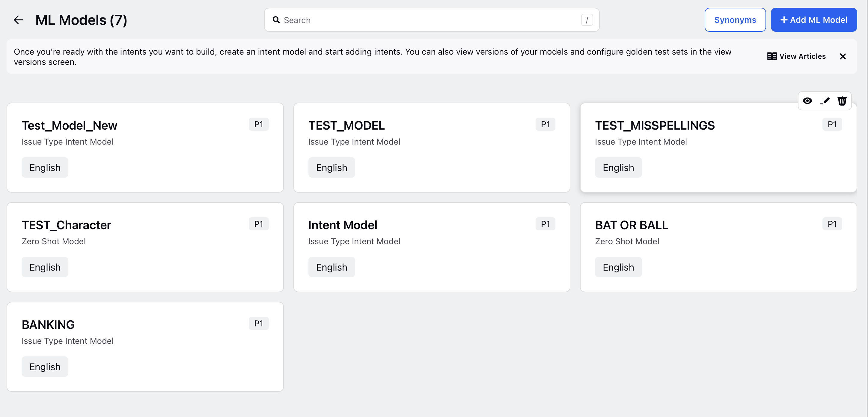
Task: Click P1 badge on BANKING
Action: pyautogui.click(x=258, y=323)
